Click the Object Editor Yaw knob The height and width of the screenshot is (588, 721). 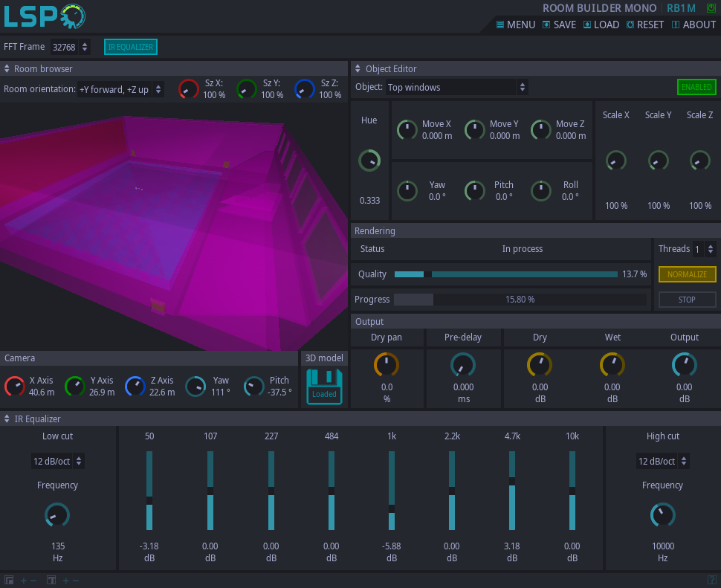pos(407,191)
